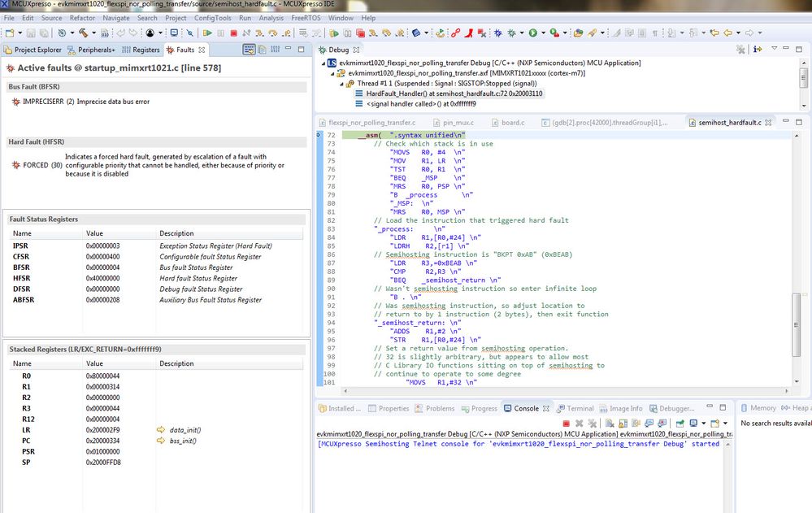Click the Suspend (pause) debug icon

point(219,32)
